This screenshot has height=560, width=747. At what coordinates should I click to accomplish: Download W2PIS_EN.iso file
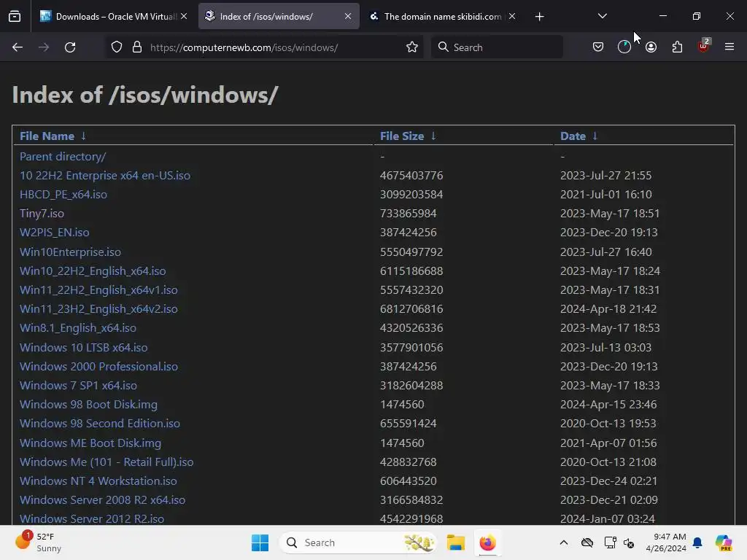pyautogui.click(x=54, y=233)
